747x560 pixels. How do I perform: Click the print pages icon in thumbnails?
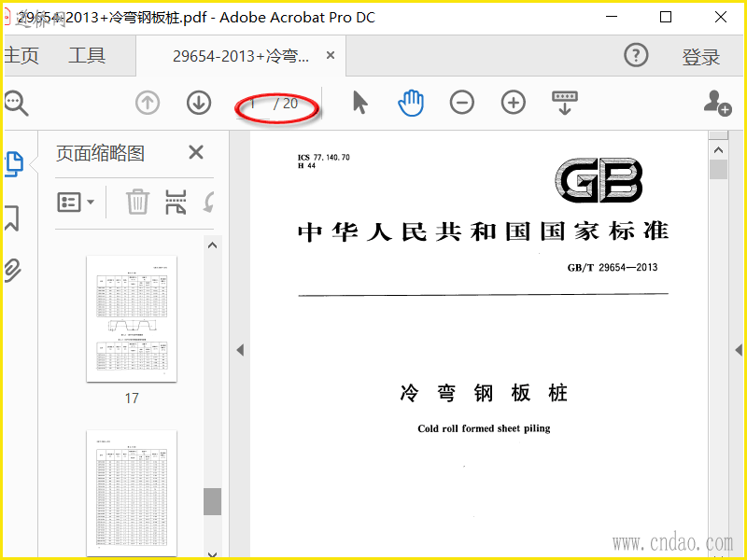(176, 202)
